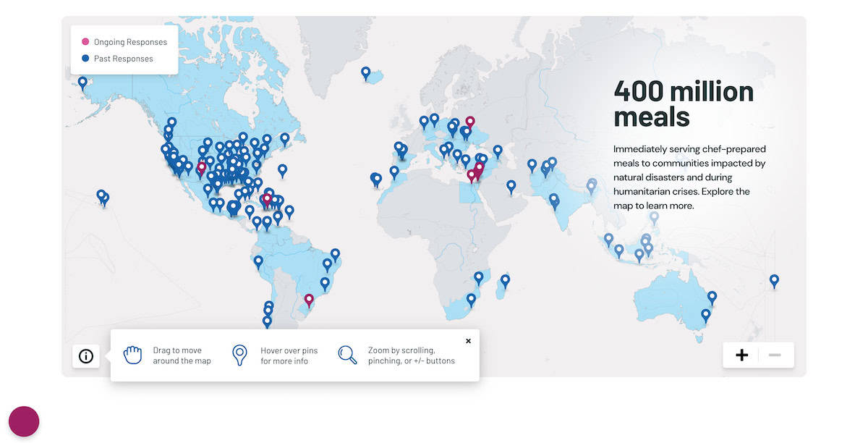Click the magnifier icon in the tooltip
Image resolution: width=868 pixels, height=443 pixels.
point(347,355)
